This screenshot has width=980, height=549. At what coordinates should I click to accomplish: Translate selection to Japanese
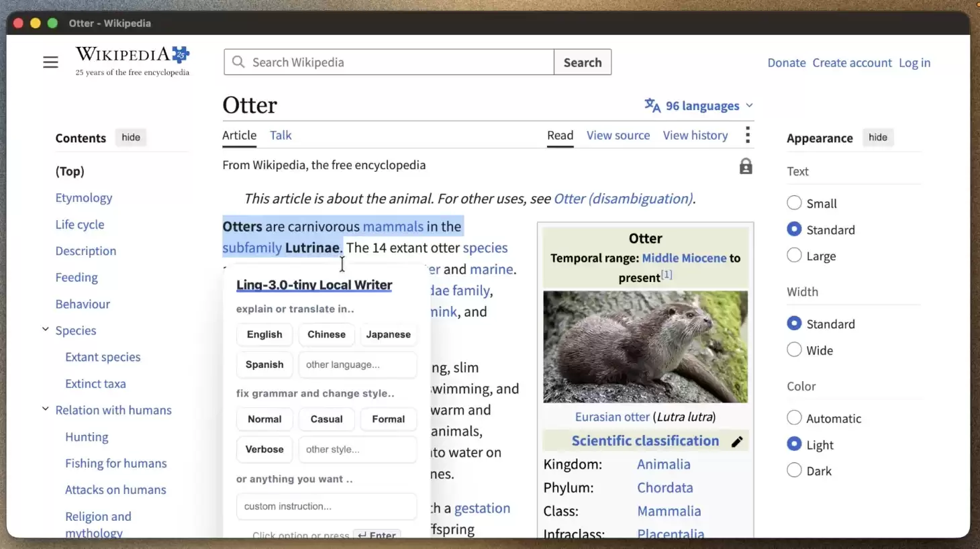(x=389, y=334)
